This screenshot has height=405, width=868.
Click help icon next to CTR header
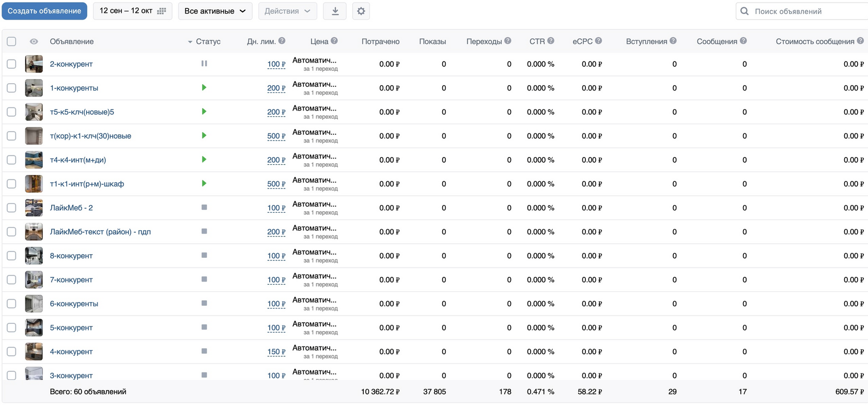pyautogui.click(x=551, y=41)
